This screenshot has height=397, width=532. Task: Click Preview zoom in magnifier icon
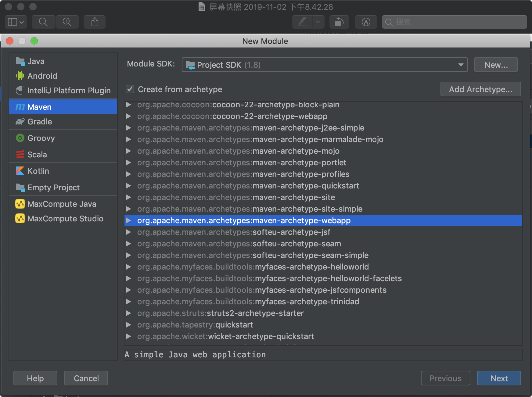coord(67,22)
